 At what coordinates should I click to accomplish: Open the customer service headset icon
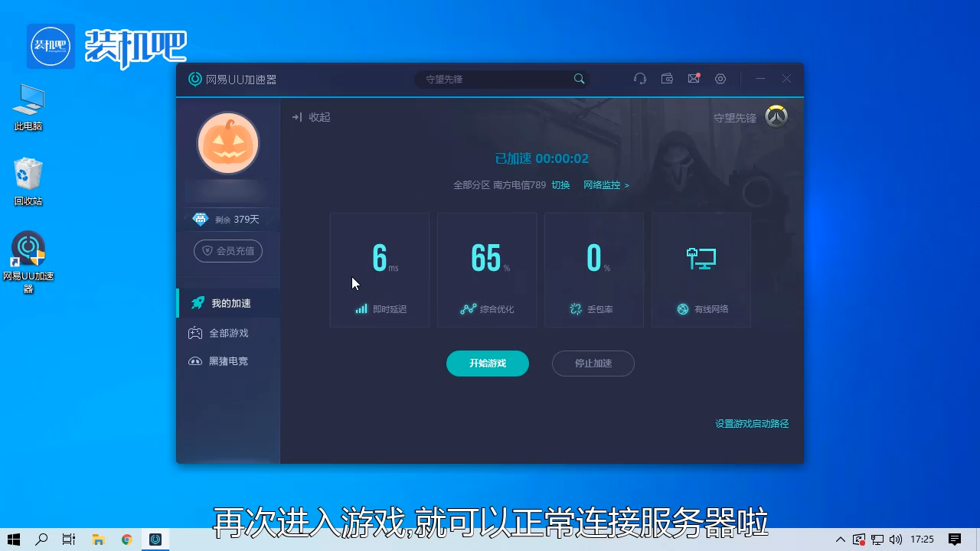pyautogui.click(x=640, y=79)
